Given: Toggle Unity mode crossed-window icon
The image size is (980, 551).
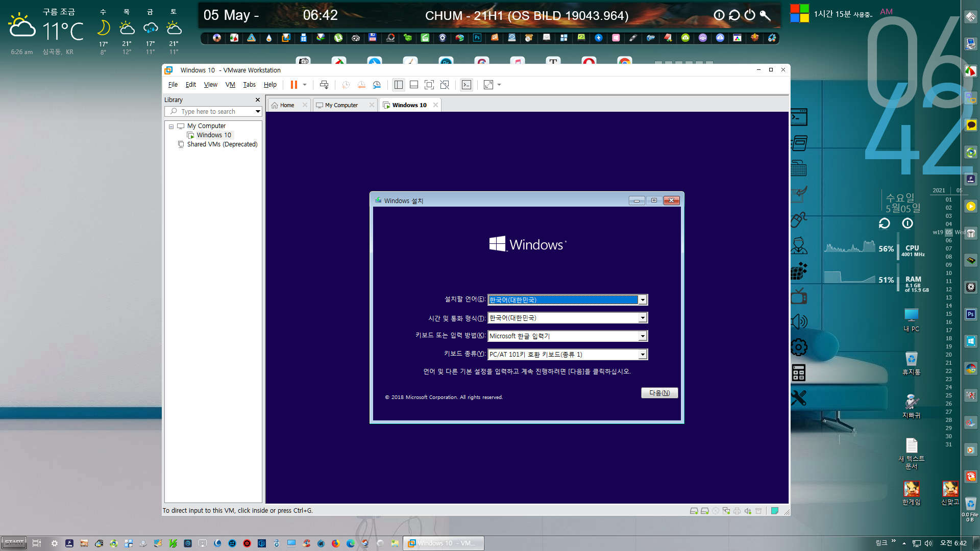Looking at the screenshot, I should point(445,85).
